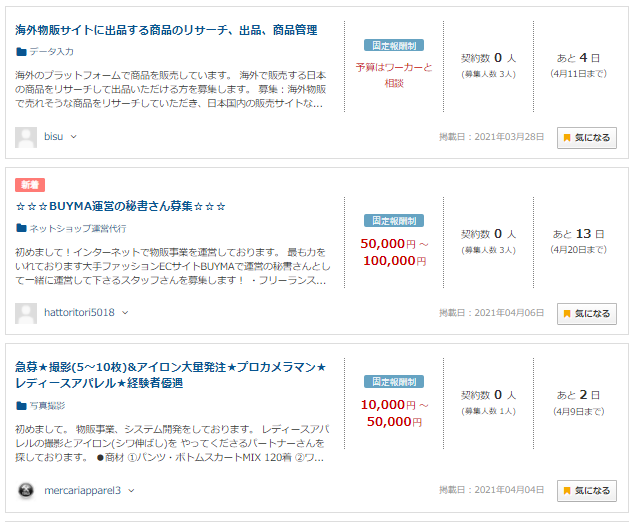635x522 pixels.
Task: Open the 急募★撮影 アイロン大量発注 job title
Action: click(x=170, y=375)
